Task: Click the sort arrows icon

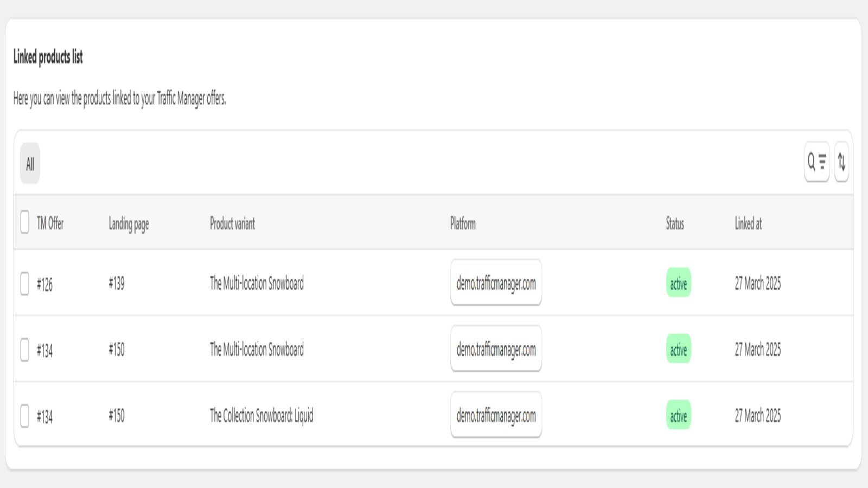Action: pos(841,162)
